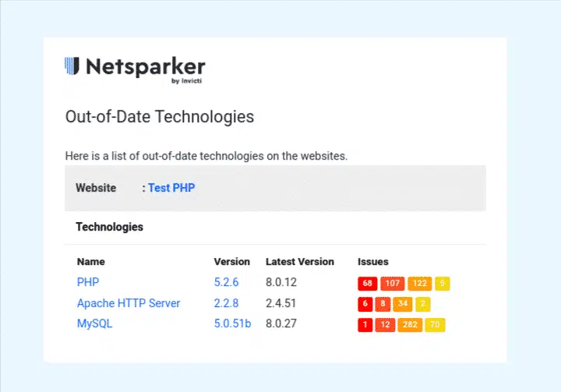
Task: Click the 'by Invicti' tagline
Action: coord(186,81)
